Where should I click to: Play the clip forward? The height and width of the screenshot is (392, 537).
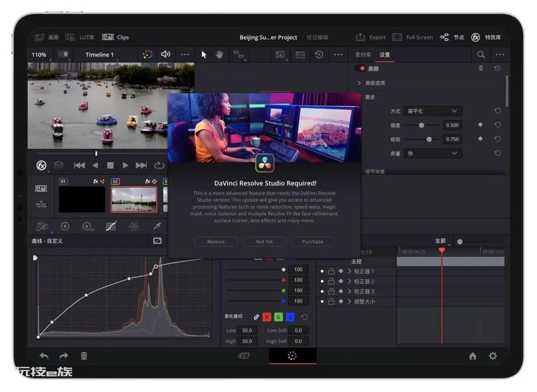pyautogui.click(x=125, y=165)
